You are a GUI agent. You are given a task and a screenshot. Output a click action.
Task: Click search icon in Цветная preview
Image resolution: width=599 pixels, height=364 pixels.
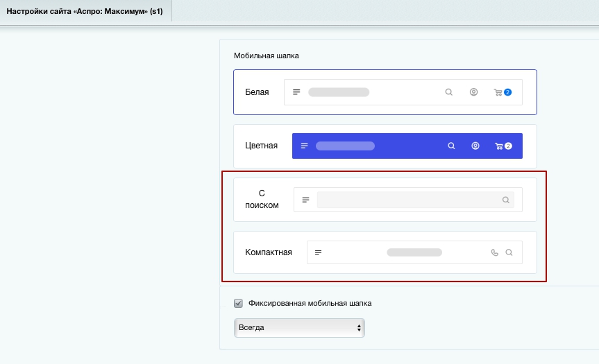[452, 146]
